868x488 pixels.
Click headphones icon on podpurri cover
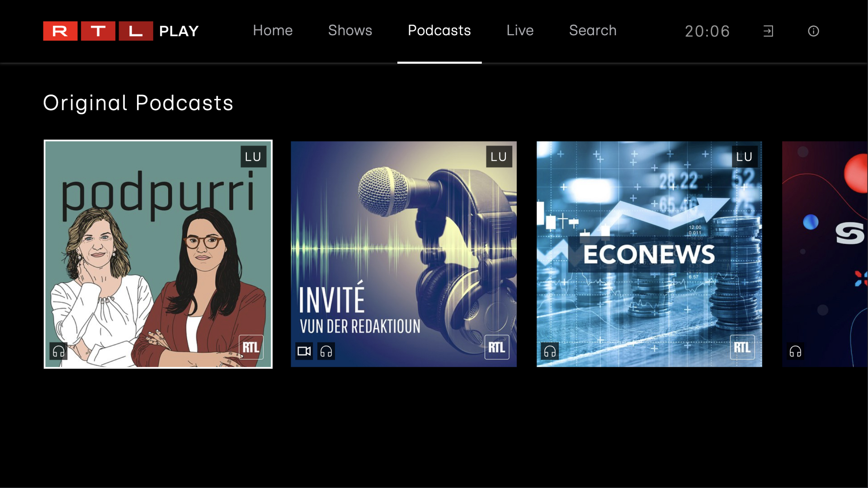pyautogui.click(x=59, y=351)
